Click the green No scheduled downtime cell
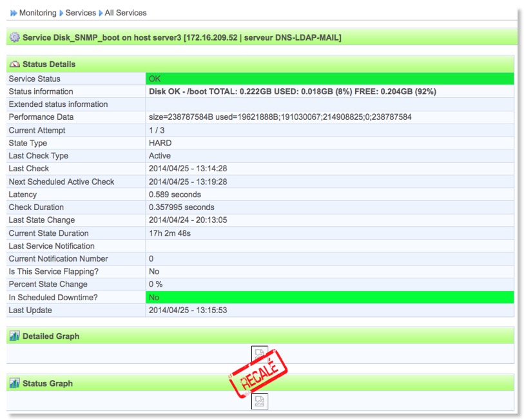Image resolution: width=524 pixels, height=420 pixels. click(x=330, y=298)
